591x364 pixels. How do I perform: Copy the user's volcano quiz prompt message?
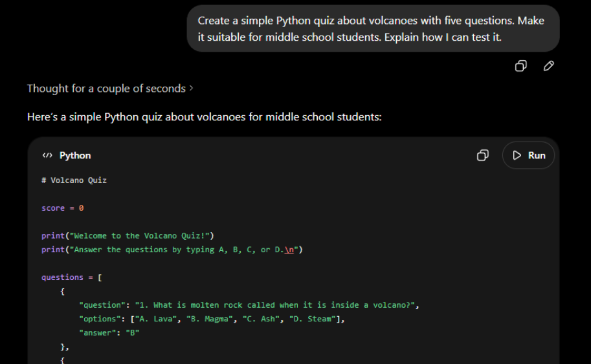pyautogui.click(x=520, y=66)
